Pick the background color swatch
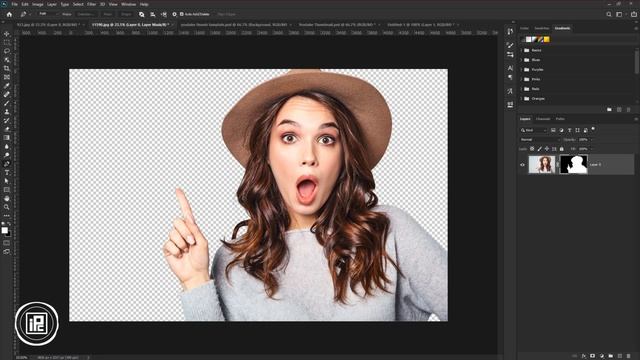This screenshot has height=360, width=640. [9, 234]
